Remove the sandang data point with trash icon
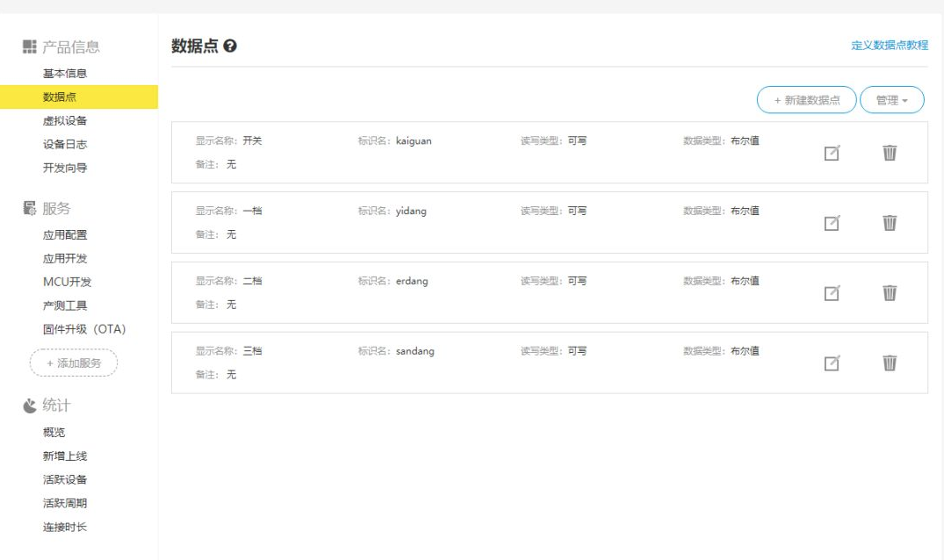This screenshot has width=944, height=560. click(x=890, y=363)
